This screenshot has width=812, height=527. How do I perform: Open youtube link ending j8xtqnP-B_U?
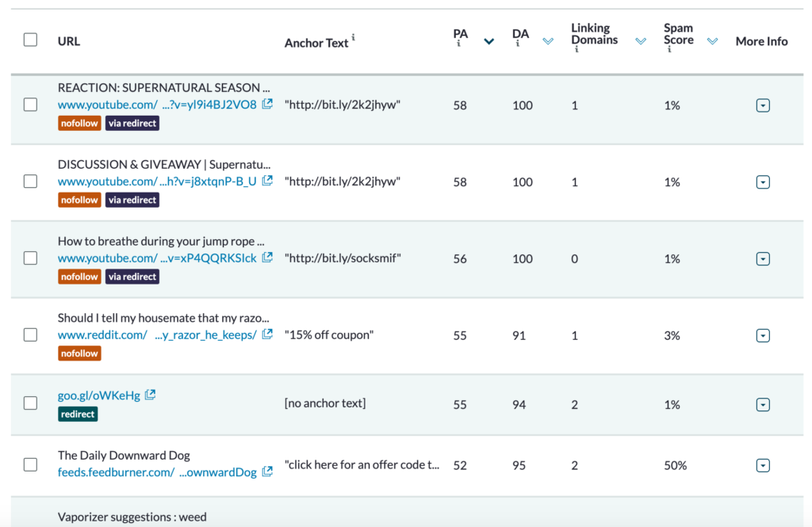(157, 181)
